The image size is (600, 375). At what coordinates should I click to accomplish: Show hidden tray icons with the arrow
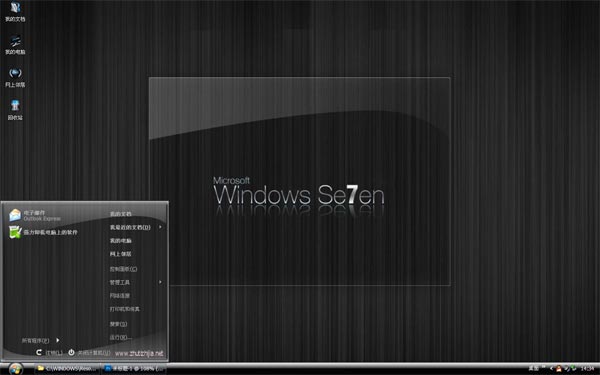pos(551,368)
